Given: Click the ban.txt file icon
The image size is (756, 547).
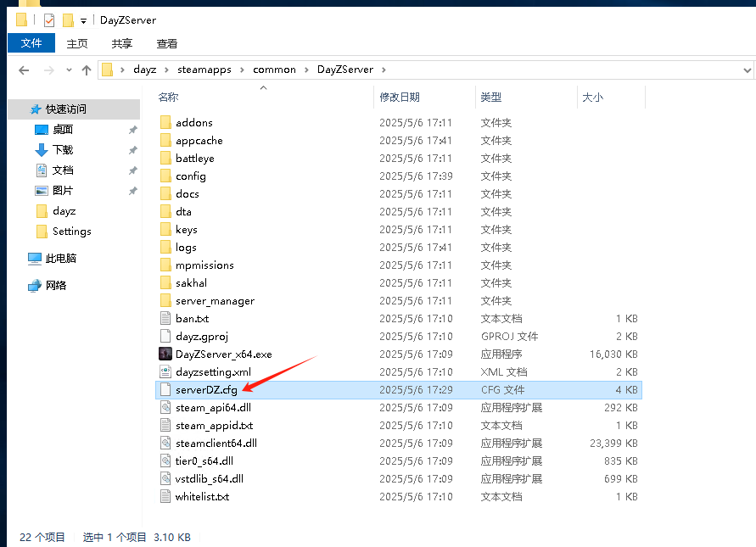Looking at the screenshot, I should tap(165, 319).
